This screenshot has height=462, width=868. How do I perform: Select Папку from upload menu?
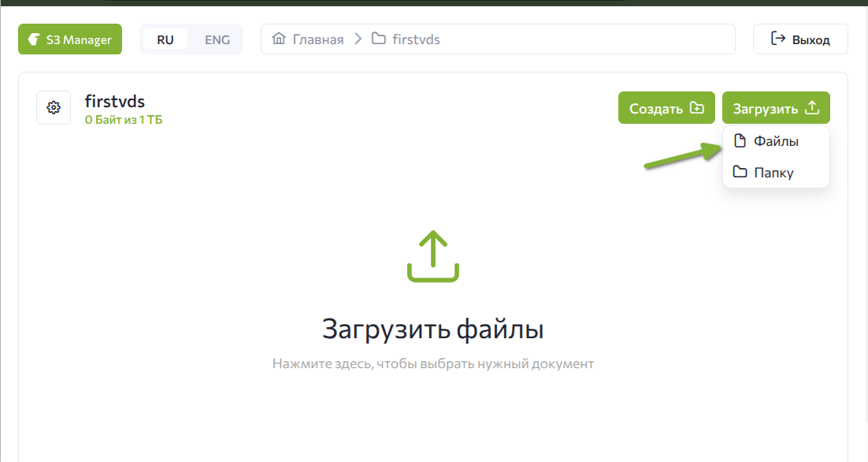click(x=773, y=173)
